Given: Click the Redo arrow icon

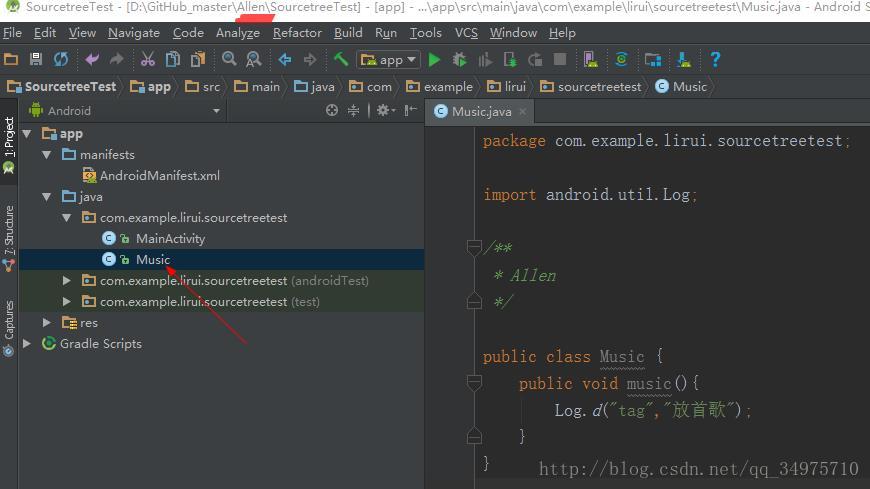Looking at the screenshot, I should coord(117,59).
